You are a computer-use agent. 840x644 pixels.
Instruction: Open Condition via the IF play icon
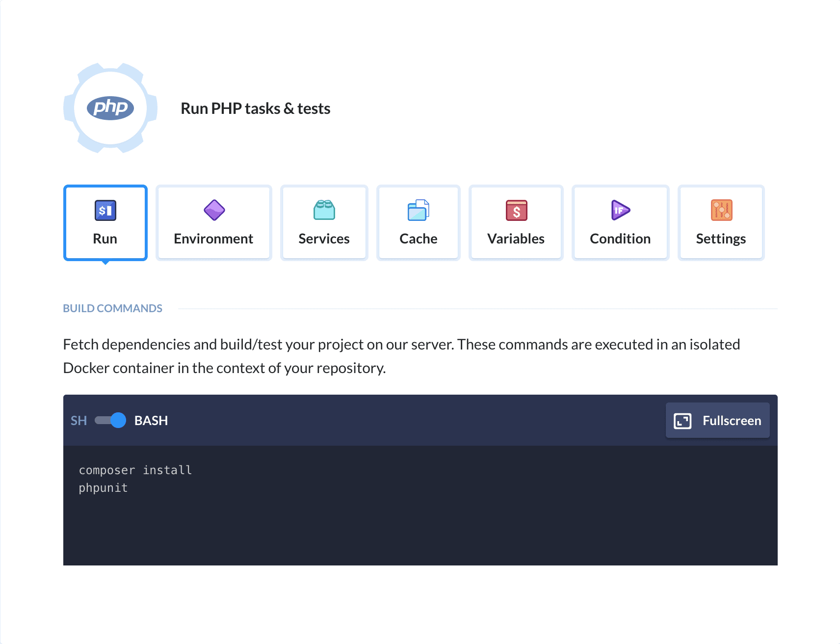[x=620, y=210]
